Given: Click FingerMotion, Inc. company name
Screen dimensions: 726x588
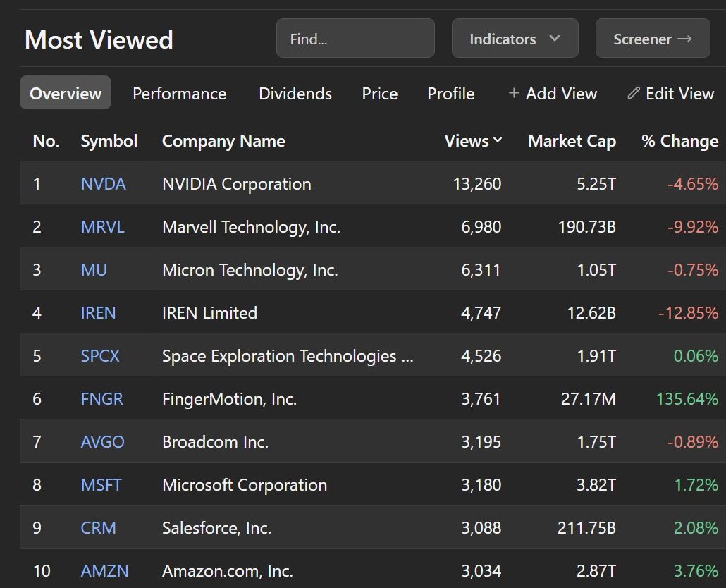Looking at the screenshot, I should (229, 398).
